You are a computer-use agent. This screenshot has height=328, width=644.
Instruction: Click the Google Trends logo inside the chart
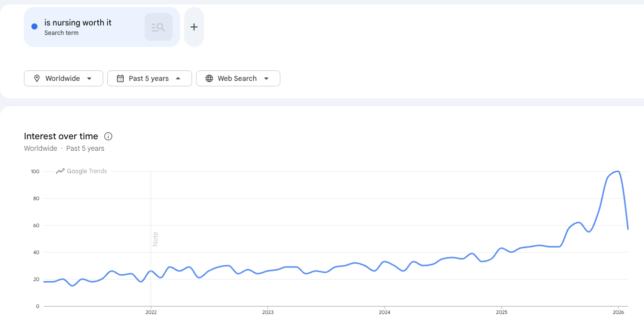pos(81,171)
